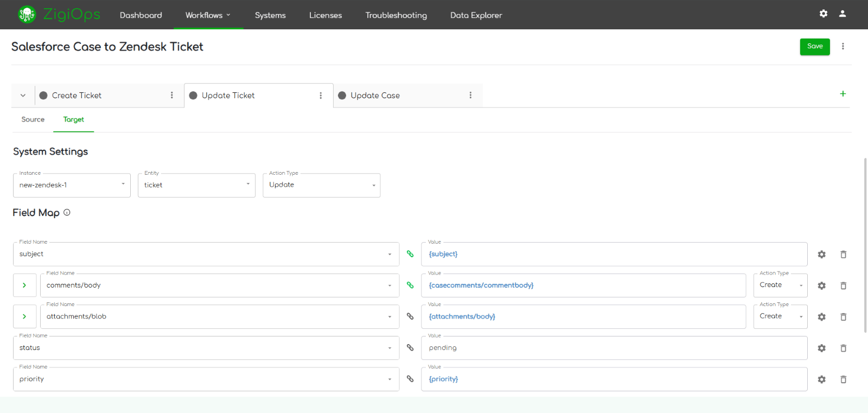Select the Target tab
This screenshot has height=413, width=868.
(74, 119)
